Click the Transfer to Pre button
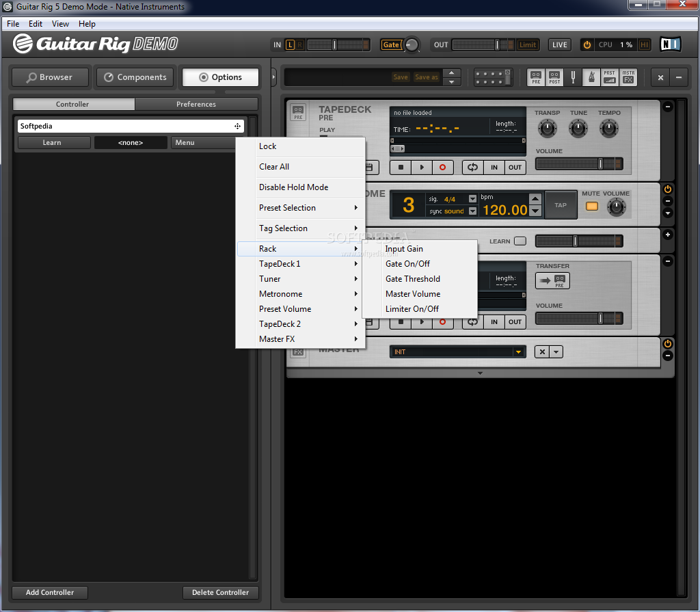 (x=552, y=280)
